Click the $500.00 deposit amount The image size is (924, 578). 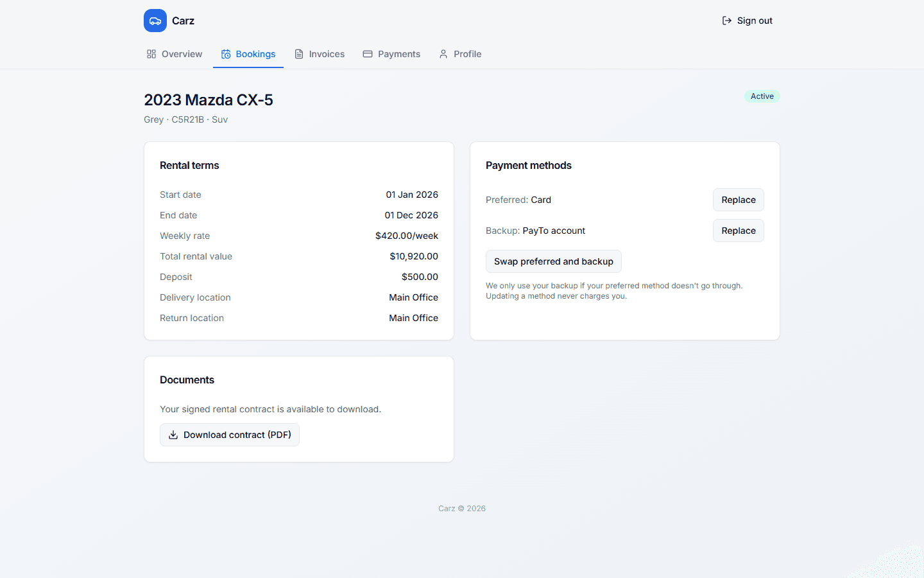[x=420, y=277]
